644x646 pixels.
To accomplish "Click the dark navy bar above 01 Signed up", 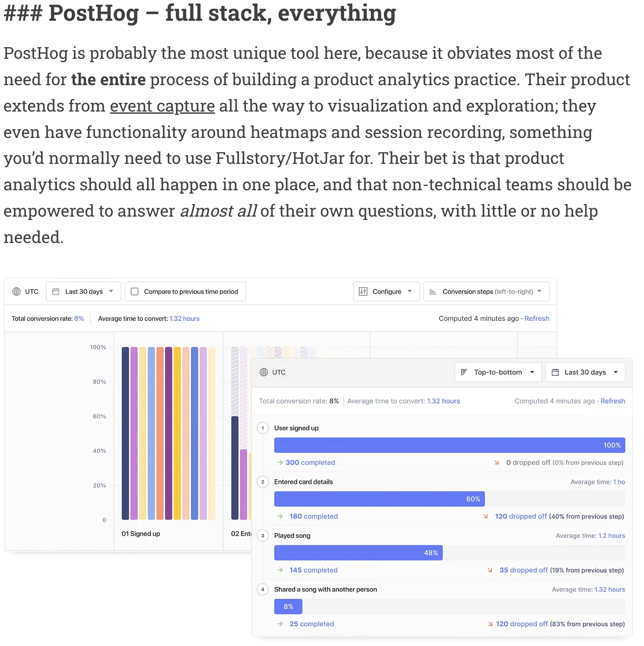I will [x=125, y=433].
